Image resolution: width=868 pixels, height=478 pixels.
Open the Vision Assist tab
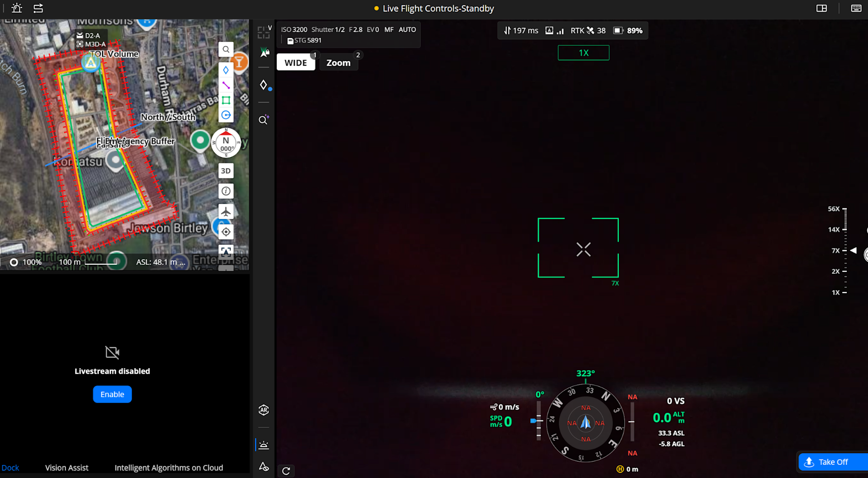66,468
